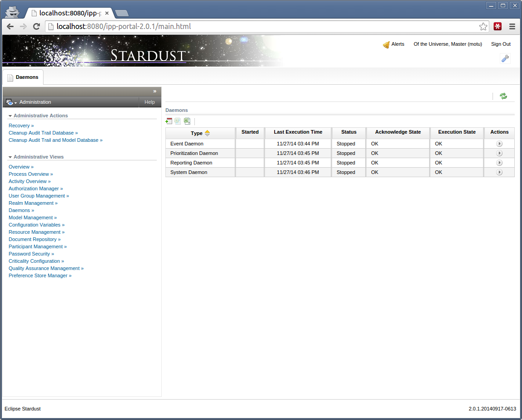Click the red extension icon in browser toolbar
The width and height of the screenshot is (522, 420).
point(498,27)
